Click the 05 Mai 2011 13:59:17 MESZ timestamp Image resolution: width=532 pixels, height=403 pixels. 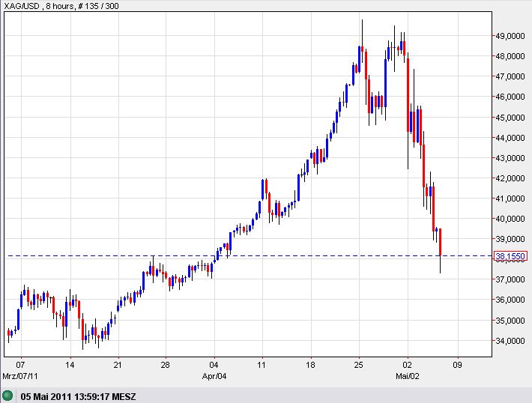[79, 396]
